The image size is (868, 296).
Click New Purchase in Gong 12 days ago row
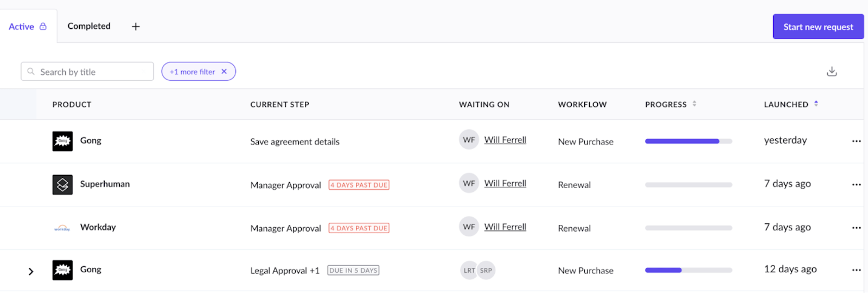(585, 271)
